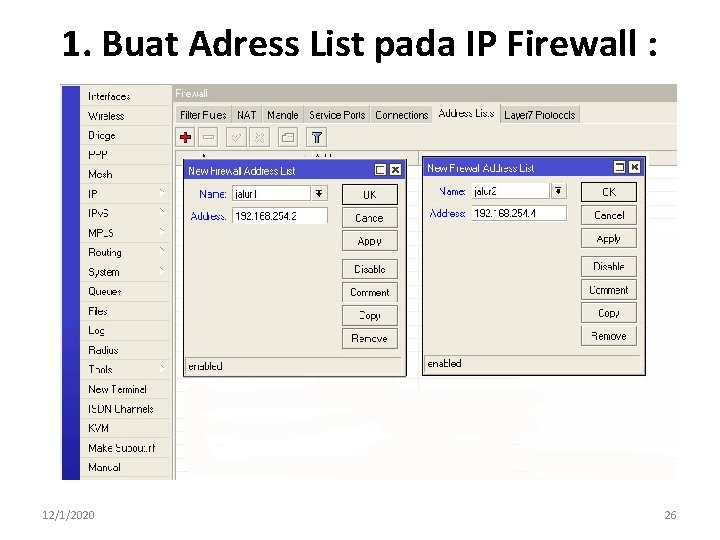Open Name dropdown in jalur1 dialog

click(319, 193)
